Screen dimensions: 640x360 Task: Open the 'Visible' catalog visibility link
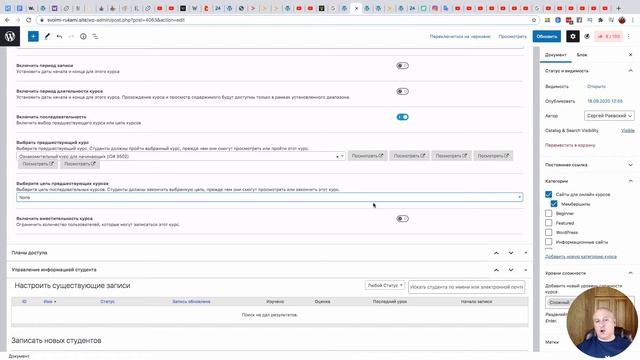pos(628,131)
